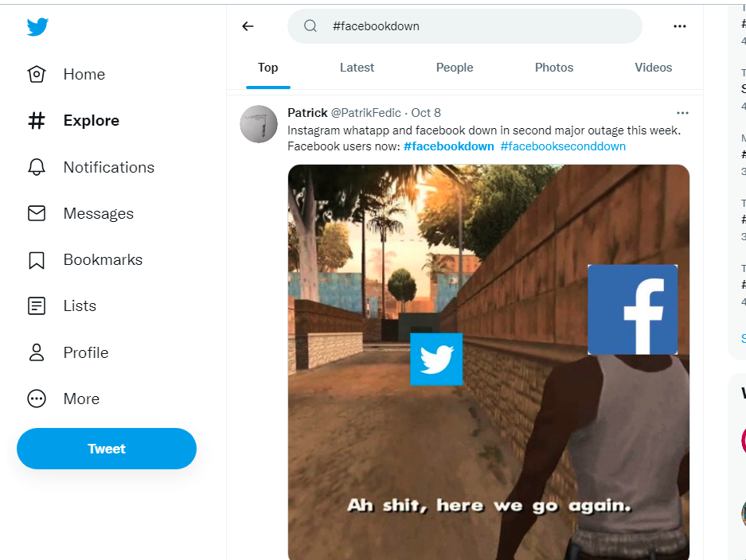Switch to the Photos tab

point(554,68)
